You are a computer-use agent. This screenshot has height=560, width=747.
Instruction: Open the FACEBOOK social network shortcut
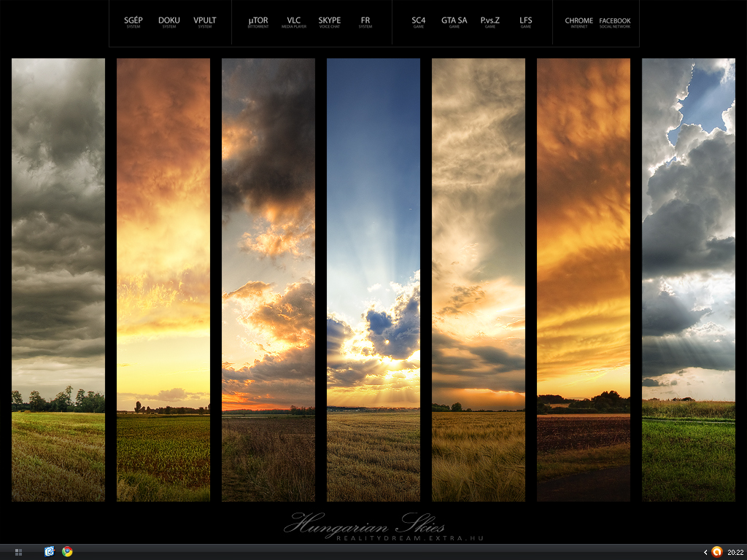click(x=615, y=23)
